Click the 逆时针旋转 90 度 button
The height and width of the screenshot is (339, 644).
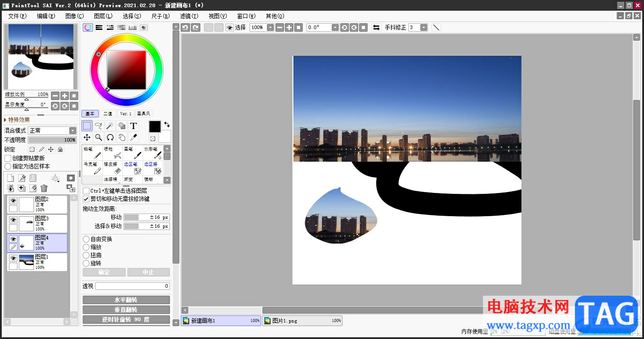point(126,319)
